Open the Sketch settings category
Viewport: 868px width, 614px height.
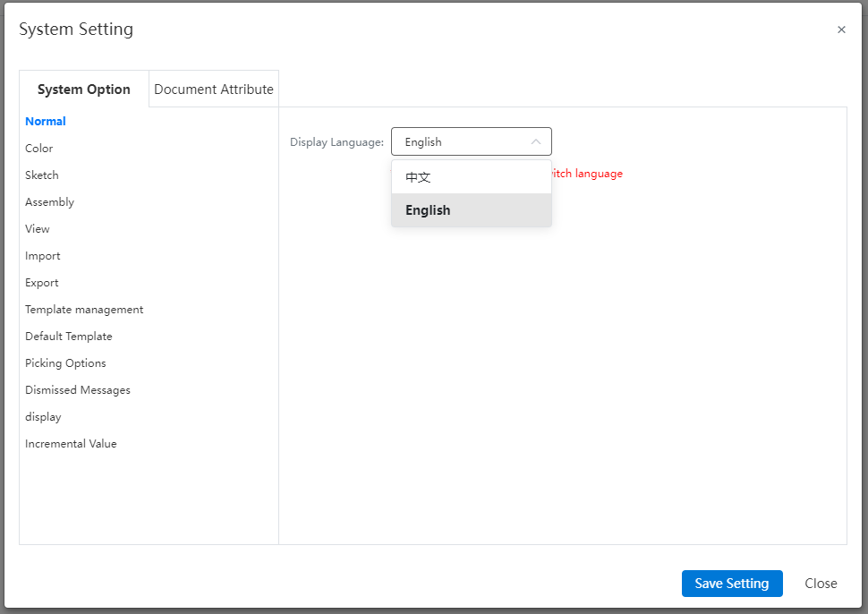[41, 175]
